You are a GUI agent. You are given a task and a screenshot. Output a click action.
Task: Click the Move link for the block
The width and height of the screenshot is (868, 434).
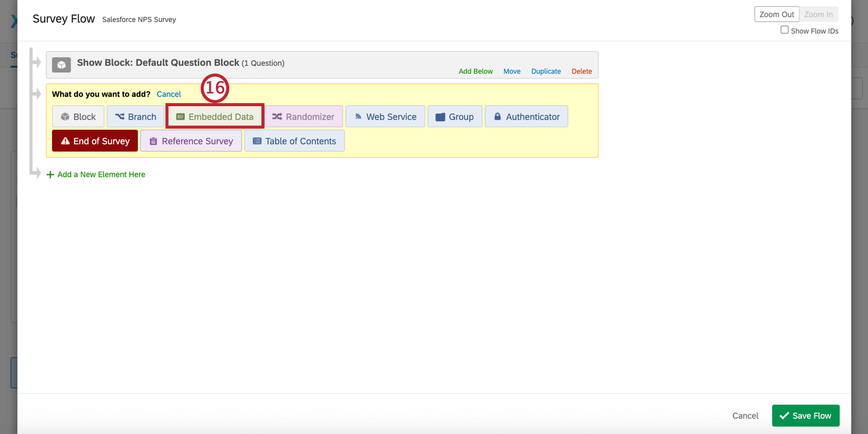point(512,71)
